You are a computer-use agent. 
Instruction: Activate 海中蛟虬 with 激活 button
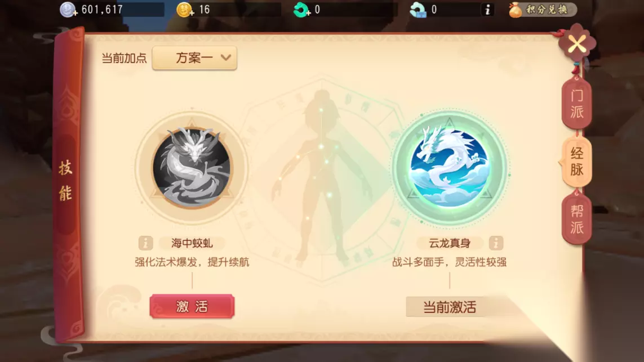192,306
